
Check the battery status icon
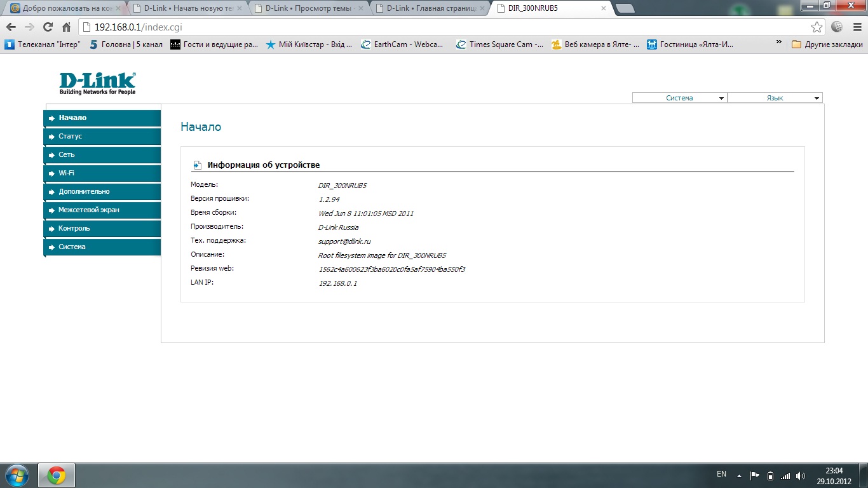click(x=771, y=475)
